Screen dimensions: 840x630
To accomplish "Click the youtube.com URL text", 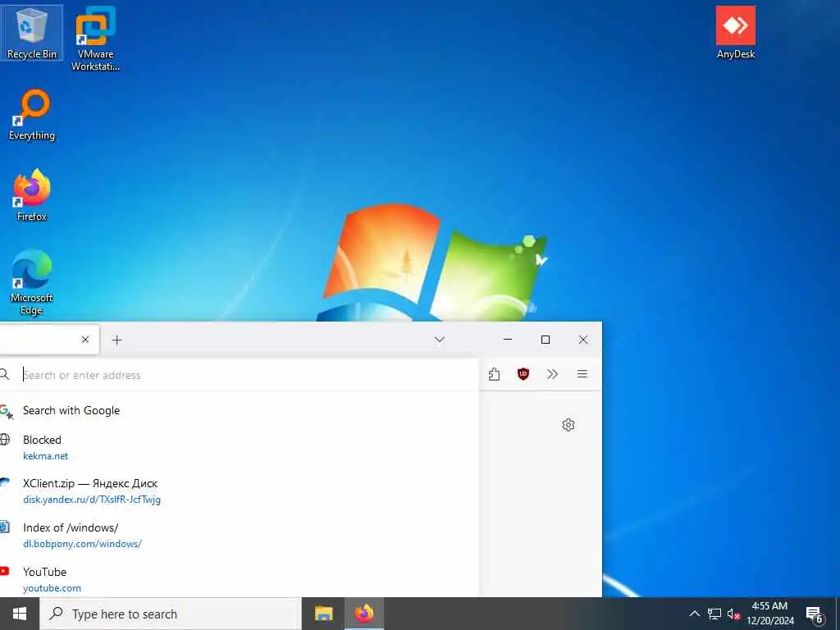I will pos(52,587).
